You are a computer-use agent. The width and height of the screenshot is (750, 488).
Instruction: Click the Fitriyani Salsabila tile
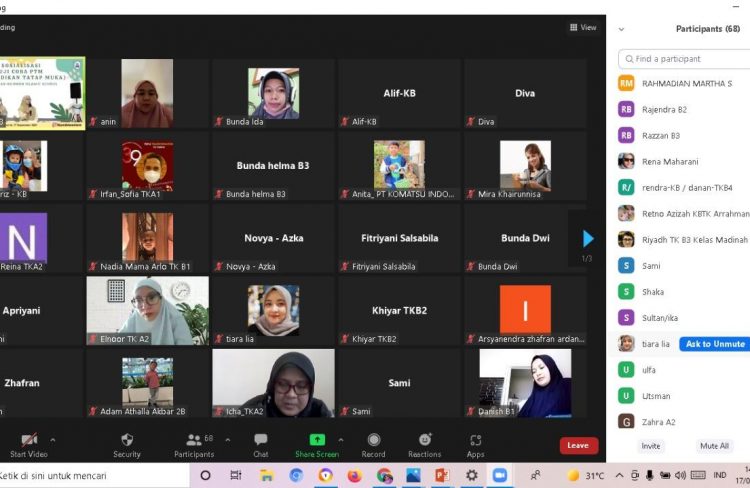pos(399,238)
